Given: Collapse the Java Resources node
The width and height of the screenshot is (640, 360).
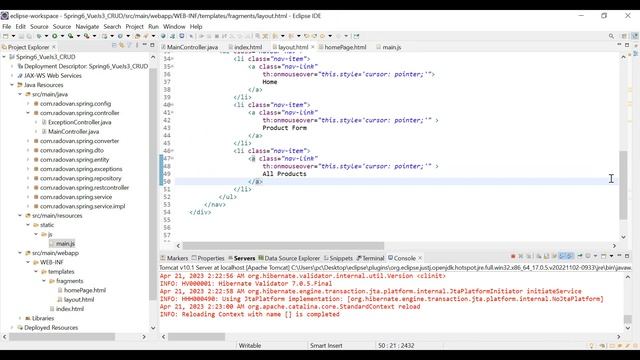Looking at the screenshot, I should (12, 85).
